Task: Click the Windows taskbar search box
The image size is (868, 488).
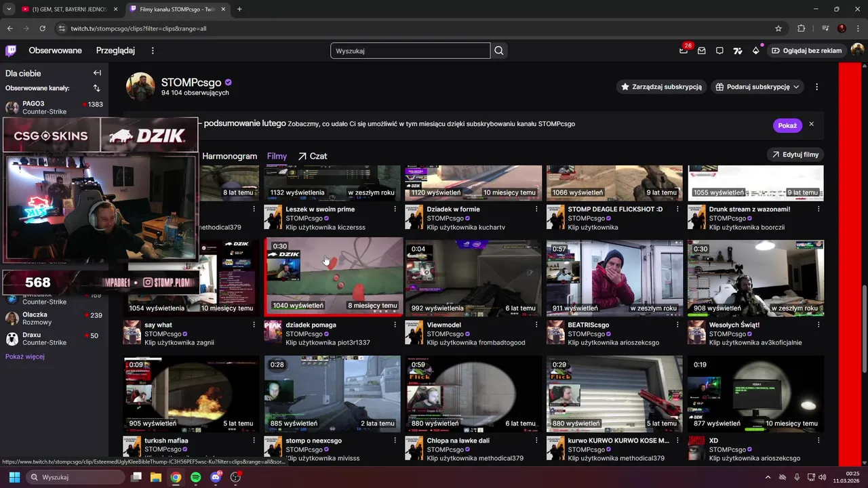Action: (75, 477)
